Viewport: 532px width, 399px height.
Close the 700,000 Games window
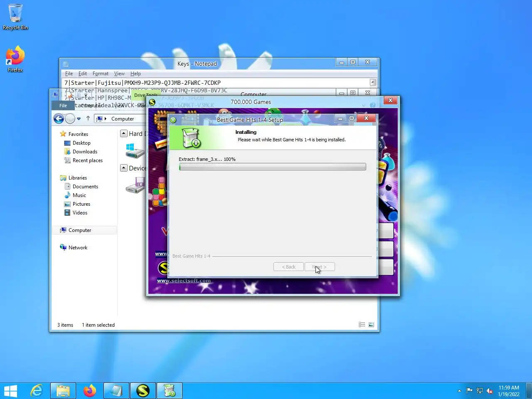(390, 100)
